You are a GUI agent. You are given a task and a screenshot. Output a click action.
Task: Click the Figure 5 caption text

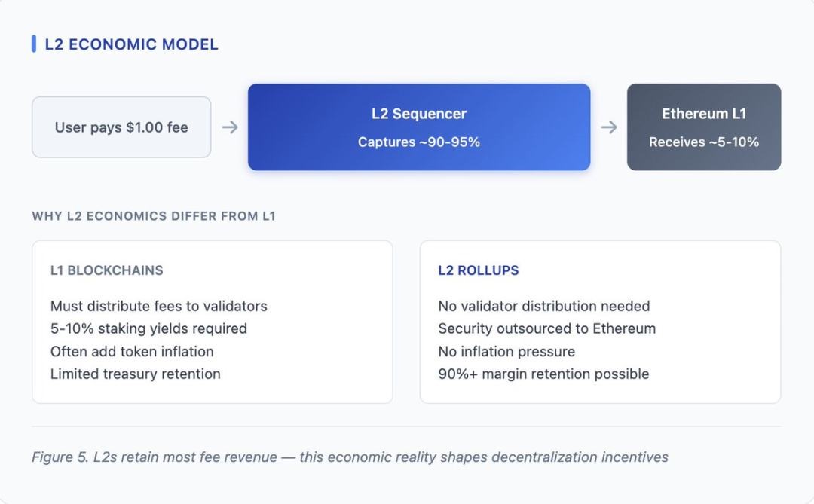pos(350,457)
